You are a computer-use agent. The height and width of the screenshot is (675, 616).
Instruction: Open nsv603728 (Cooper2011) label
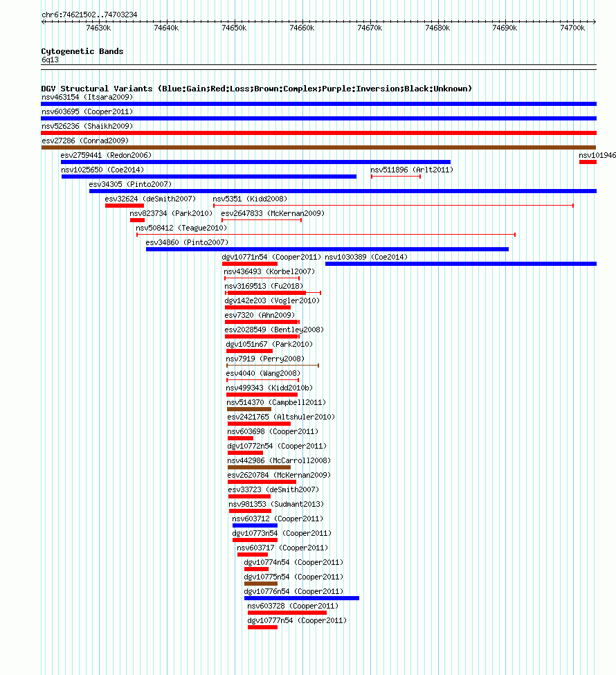(x=293, y=606)
